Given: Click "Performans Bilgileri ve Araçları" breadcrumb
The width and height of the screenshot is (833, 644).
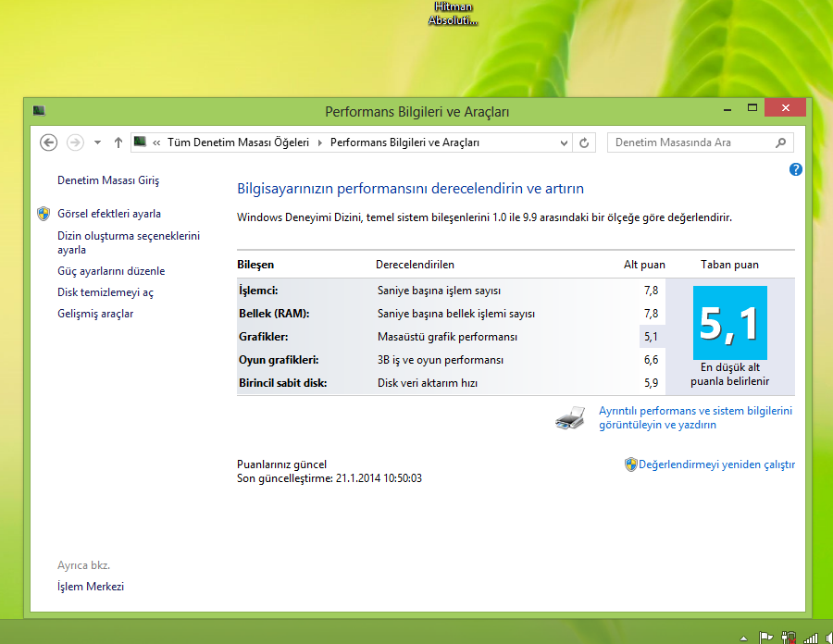Looking at the screenshot, I should tap(404, 142).
